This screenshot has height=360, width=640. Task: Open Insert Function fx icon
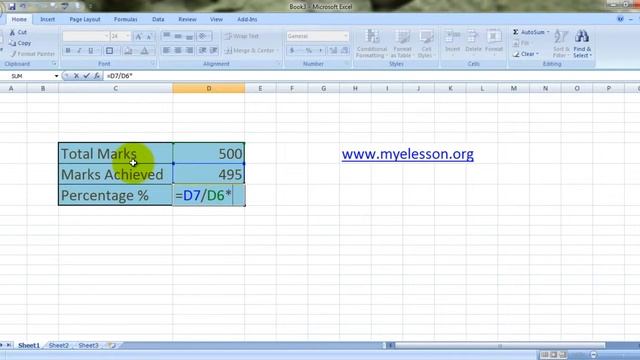pyautogui.click(x=97, y=76)
